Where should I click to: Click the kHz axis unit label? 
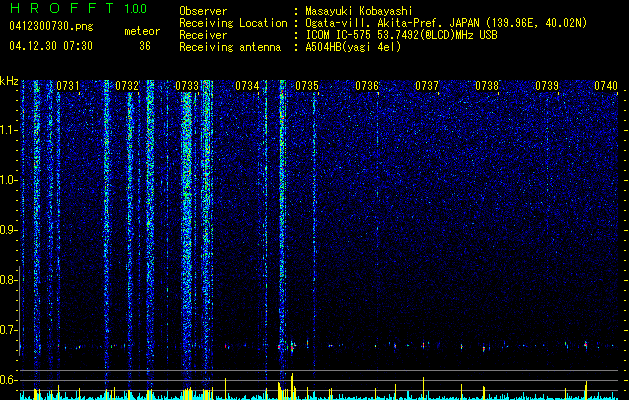(9, 81)
